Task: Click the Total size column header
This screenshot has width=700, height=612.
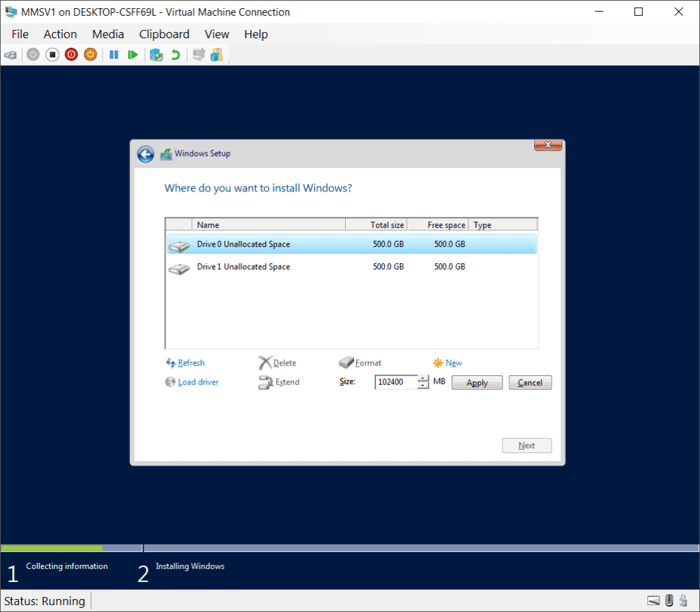Action: pos(377,225)
